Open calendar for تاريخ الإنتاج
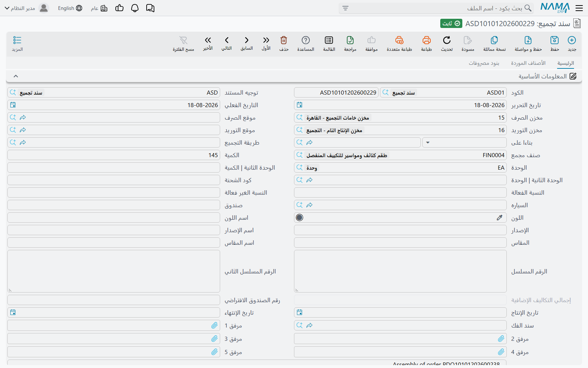This screenshot has width=588, height=368. tap(300, 312)
